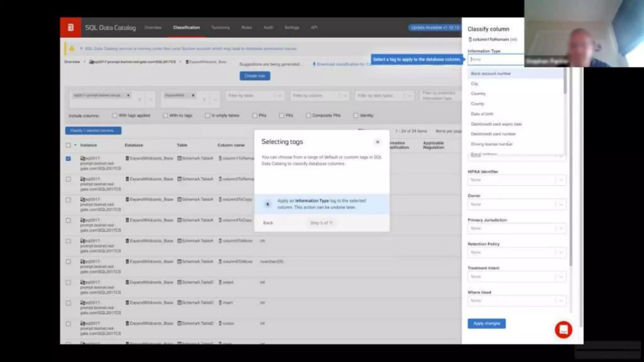Switch to the Taxonomy tab
Screen dimensions: 644x362
(x=220, y=28)
